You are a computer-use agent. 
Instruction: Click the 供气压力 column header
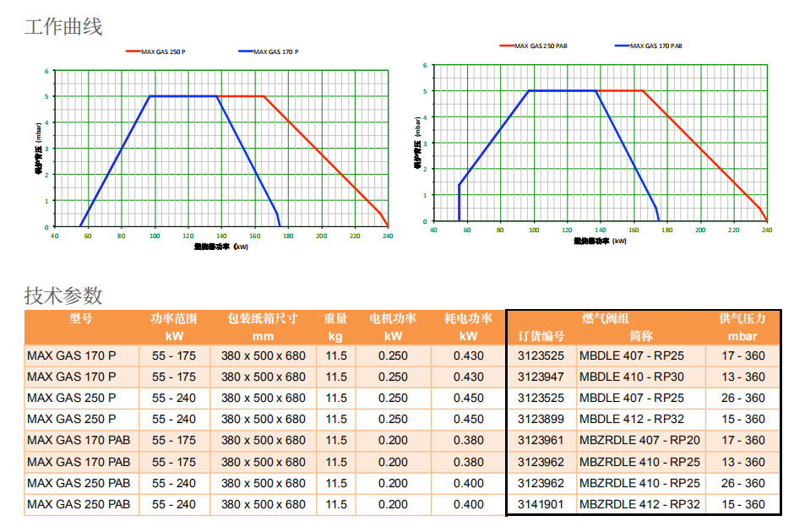742,318
